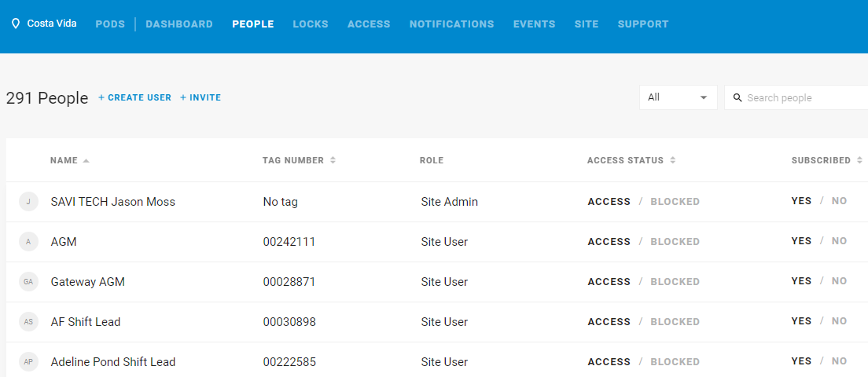Click the Invite link
Viewport: 868px width, 377px height.
point(200,98)
